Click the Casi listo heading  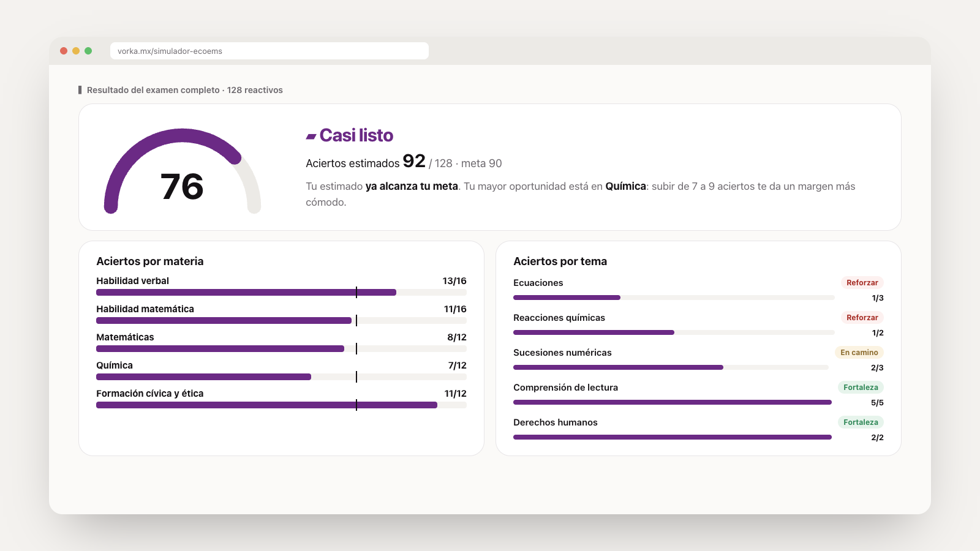click(x=356, y=135)
